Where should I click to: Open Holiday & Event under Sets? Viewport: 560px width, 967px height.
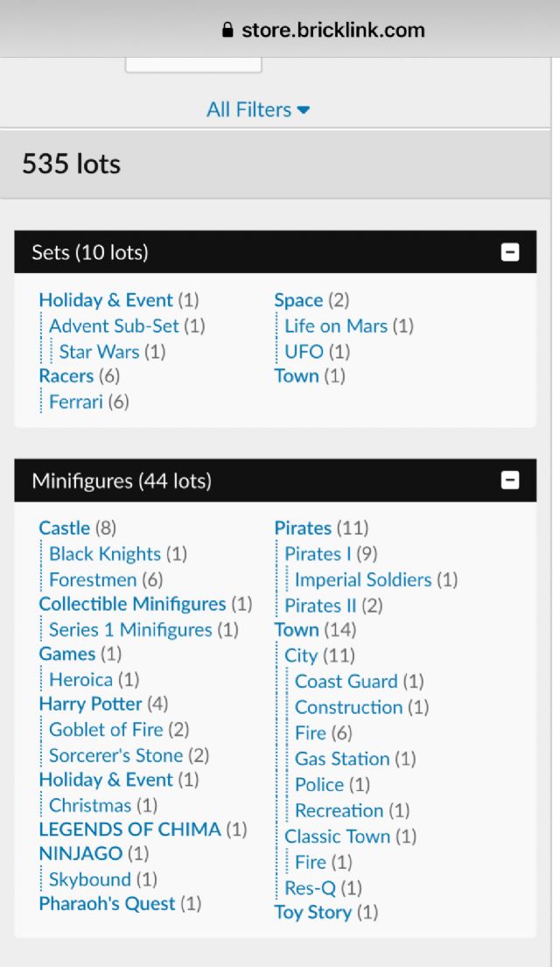click(106, 300)
